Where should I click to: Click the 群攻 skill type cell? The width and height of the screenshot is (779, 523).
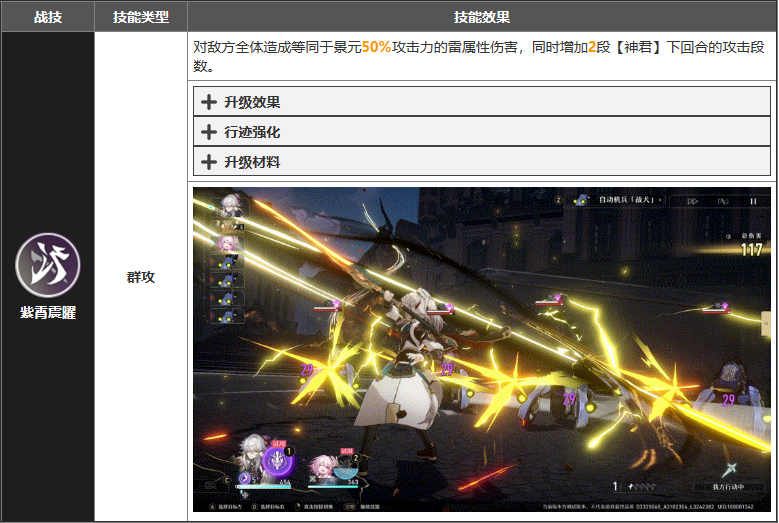point(141,277)
